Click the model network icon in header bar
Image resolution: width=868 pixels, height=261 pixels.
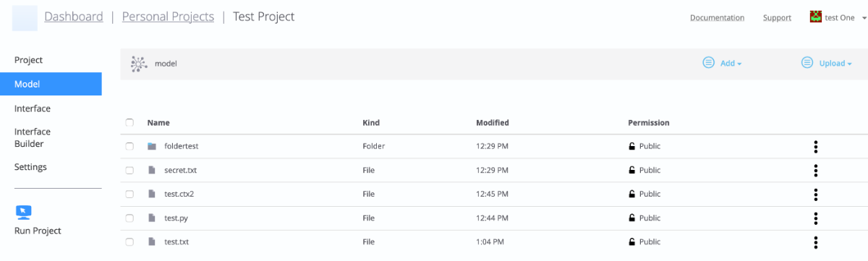coord(138,64)
